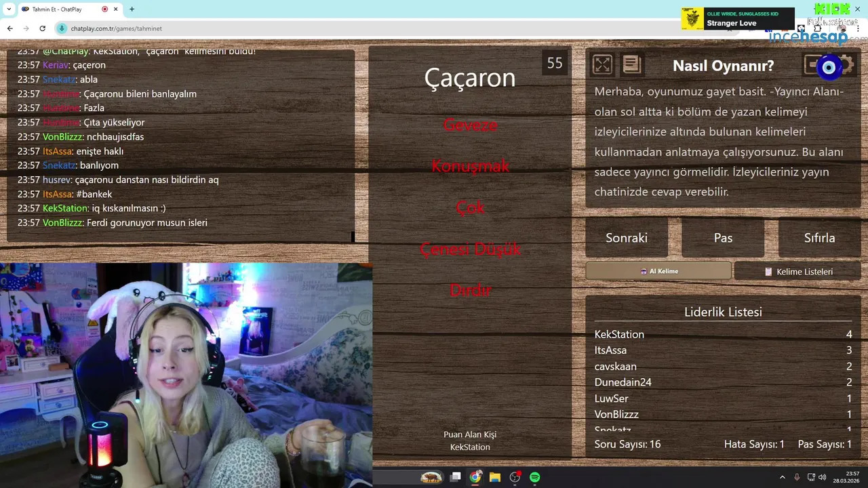Click the Soru Sayısı: 16 counter
The width and height of the screenshot is (868, 488).
[627, 445]
